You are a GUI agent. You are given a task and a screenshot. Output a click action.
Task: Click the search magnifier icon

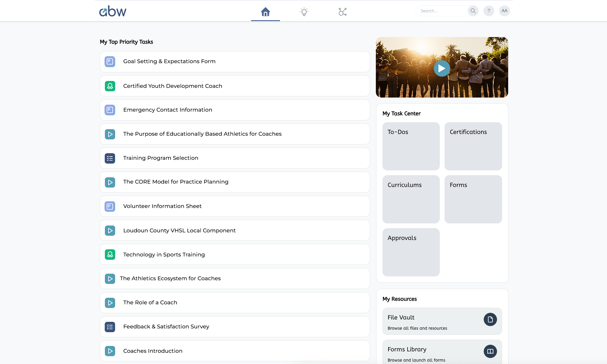coord(473,11)
